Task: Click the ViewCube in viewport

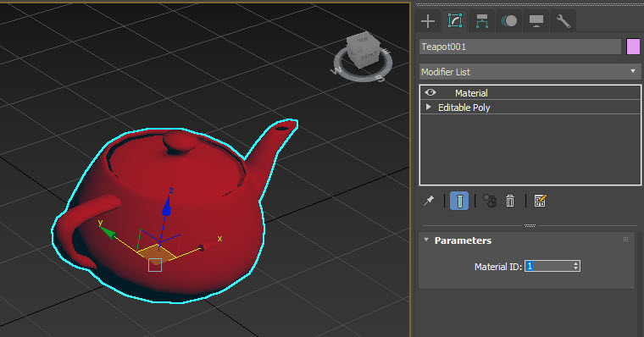Action: [363, 49]
